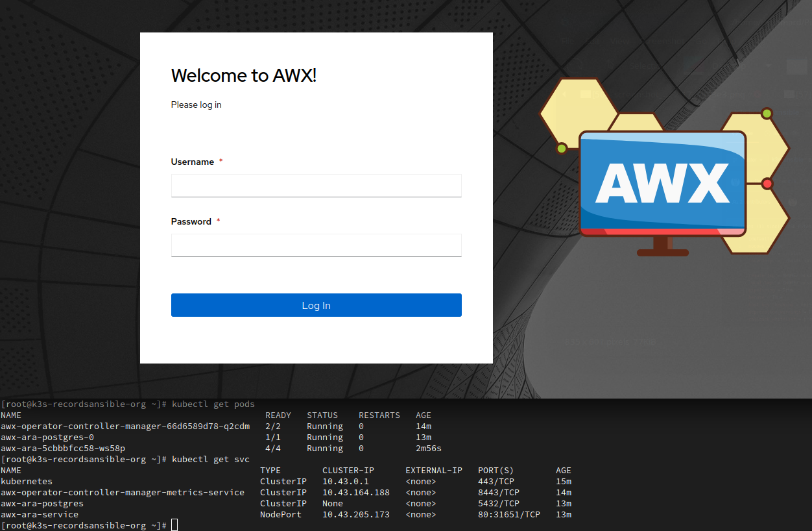
Task: Open the Desktop dropdown in the background toolbar
Action: click(729, 66)
